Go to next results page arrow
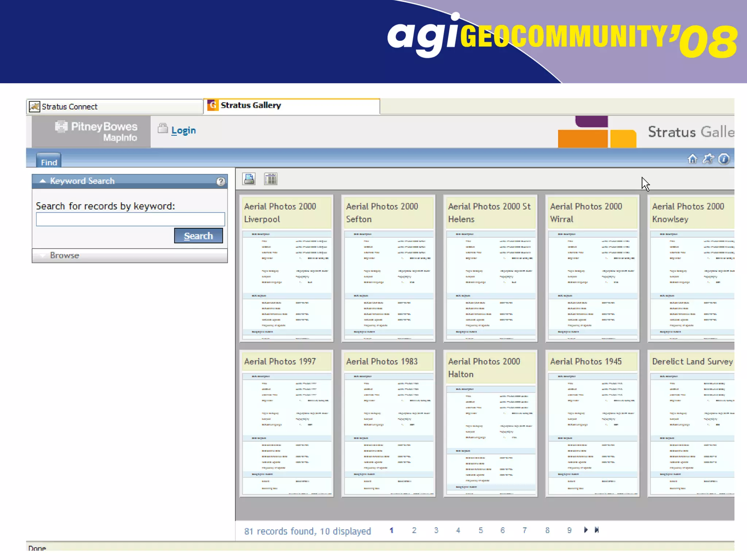 point(585,530)
